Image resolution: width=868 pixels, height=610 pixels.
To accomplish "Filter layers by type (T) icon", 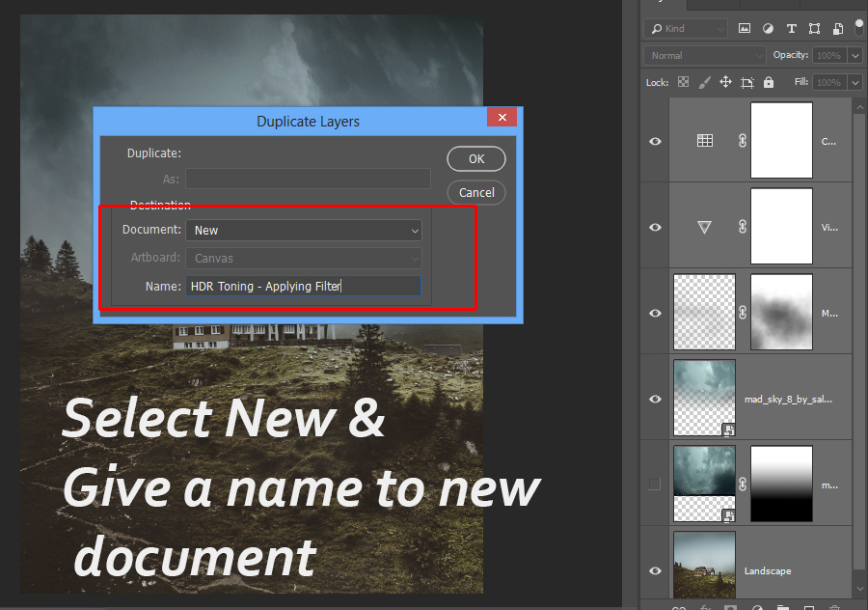I will (792, 29).
